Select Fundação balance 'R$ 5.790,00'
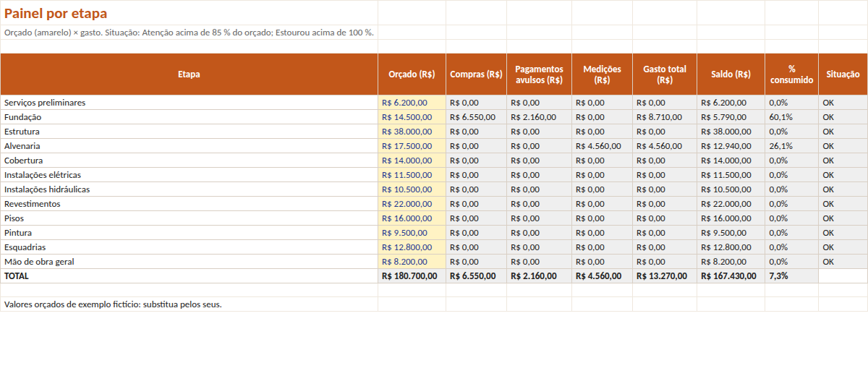868x376 pixels. 731,117
